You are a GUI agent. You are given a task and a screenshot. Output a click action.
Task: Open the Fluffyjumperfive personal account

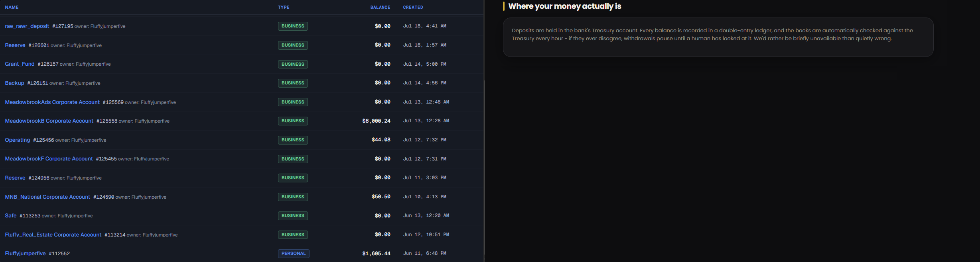tap(25, 254)
